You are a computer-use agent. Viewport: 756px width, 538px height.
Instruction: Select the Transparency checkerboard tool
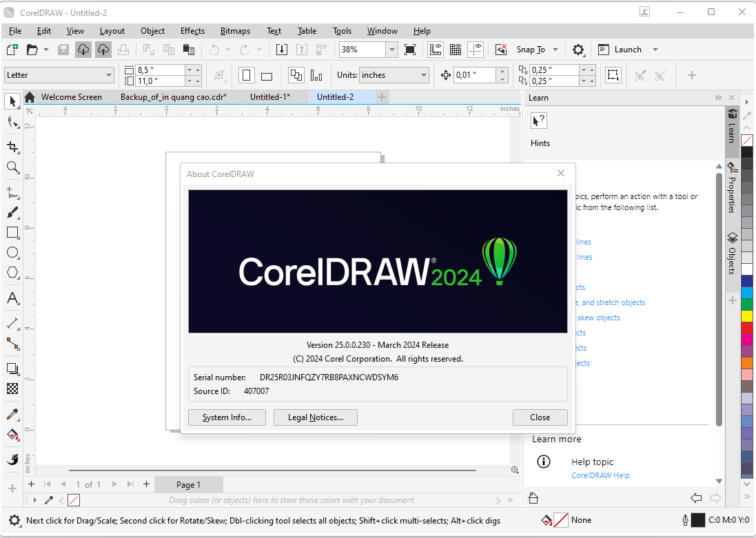12,389
